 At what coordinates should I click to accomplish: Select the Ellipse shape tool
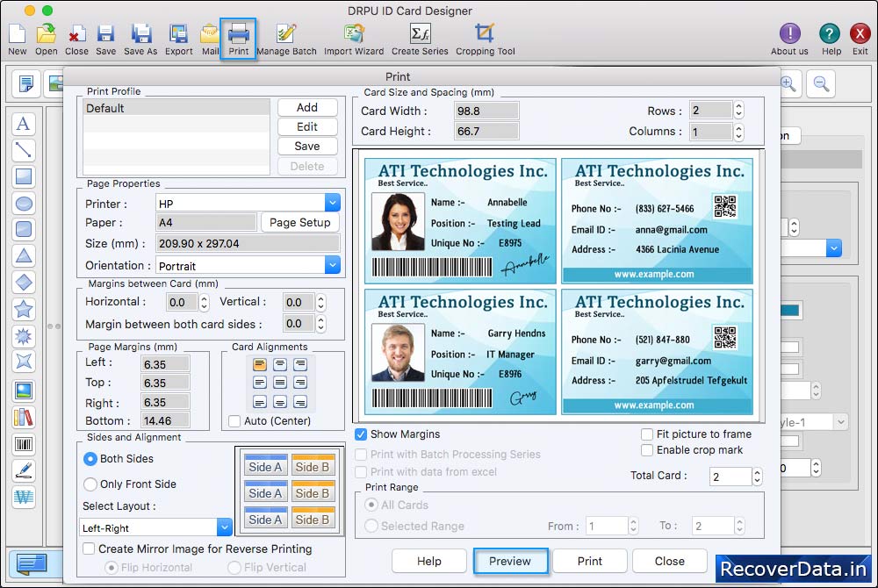pyautogui.click(x=24, y=203)
